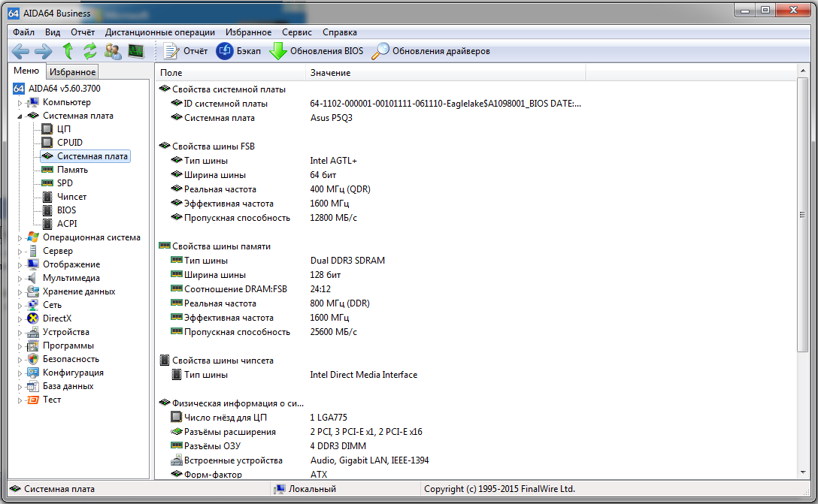Click the Back navigation arrow
Image resolution: width=818 pixels, height=504 pixels.
[20, 51]
